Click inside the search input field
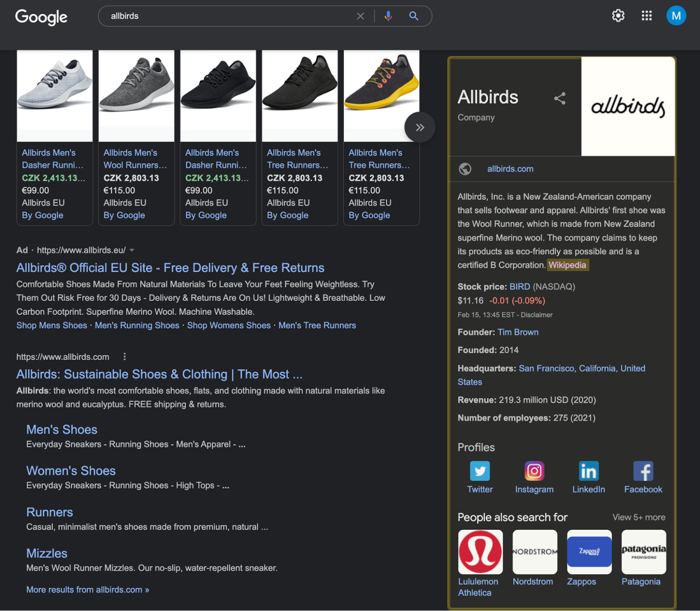The width and height of the screenshot is (700, 611). [x=227, y=16]
